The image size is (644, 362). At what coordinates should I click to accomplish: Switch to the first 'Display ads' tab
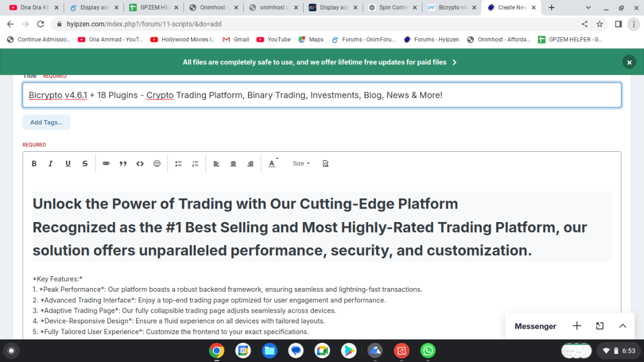point(93,8)
